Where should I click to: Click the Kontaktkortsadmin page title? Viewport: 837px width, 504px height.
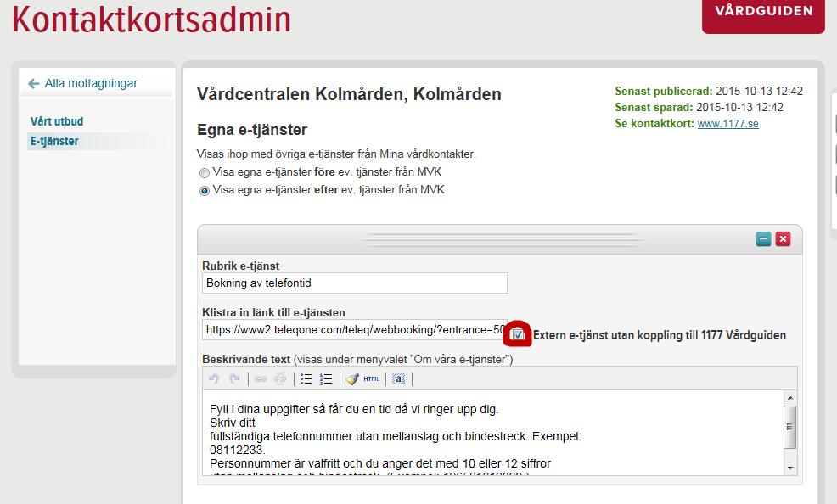coord(152,20)
